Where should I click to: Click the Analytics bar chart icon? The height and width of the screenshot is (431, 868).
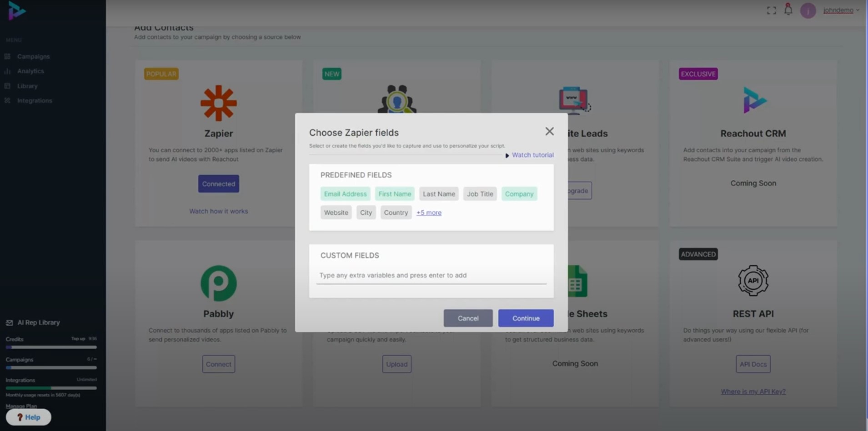(7, 71)
